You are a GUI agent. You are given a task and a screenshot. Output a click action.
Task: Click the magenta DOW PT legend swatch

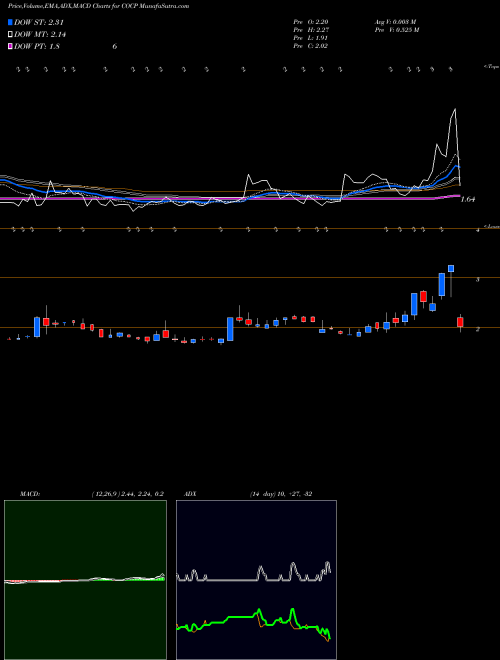(10, 46)
